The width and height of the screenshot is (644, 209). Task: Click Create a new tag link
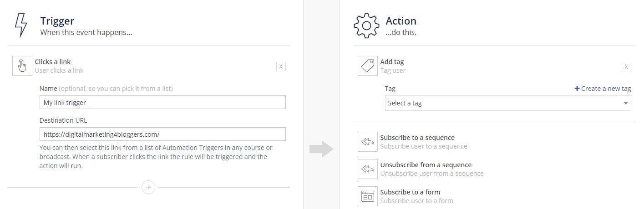tap(603, 89)
